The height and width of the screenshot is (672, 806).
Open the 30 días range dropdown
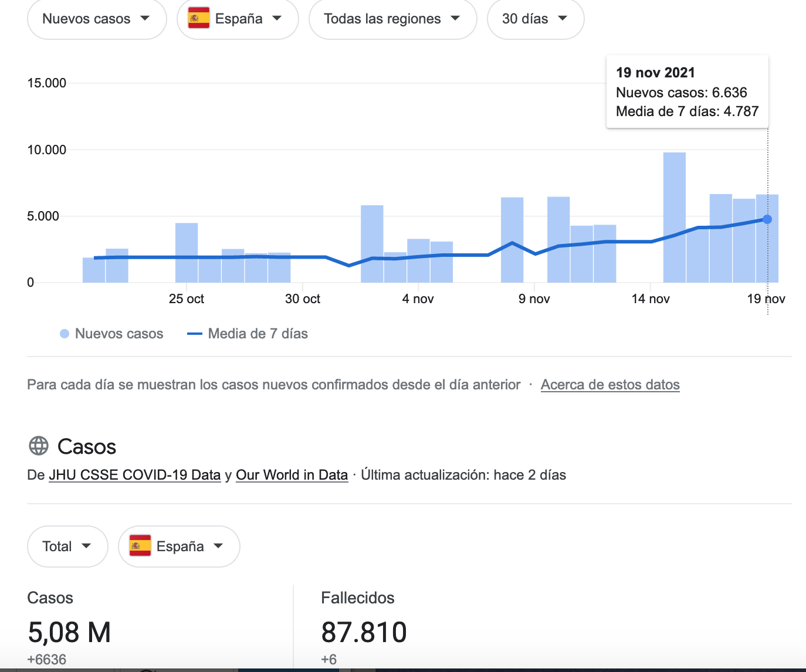pyautogui.click(x=536, y=19)
